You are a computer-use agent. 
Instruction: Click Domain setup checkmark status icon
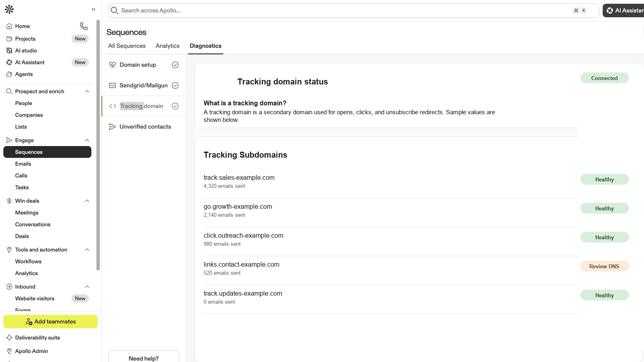click(x=175, y=65)
